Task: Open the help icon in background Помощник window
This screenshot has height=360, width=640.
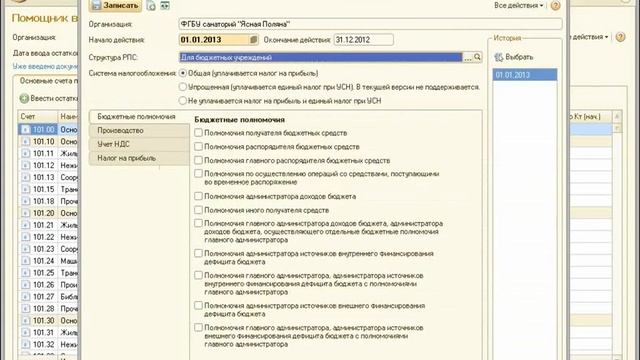Action: (620, 37)
